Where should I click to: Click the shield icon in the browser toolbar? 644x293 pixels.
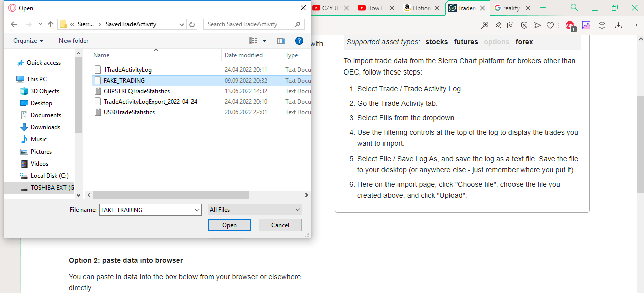[524, 25]
